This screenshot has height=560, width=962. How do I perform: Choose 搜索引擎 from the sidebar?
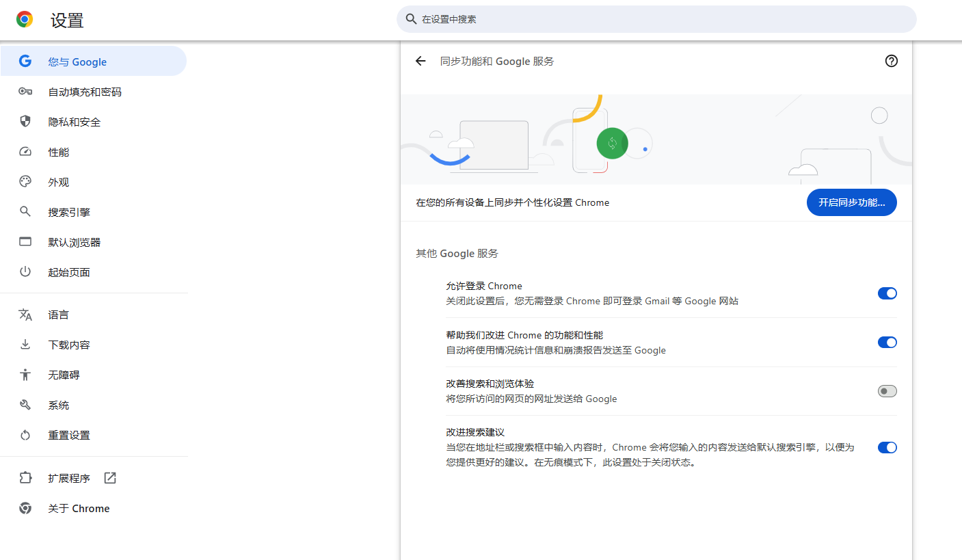coord(94,212)
